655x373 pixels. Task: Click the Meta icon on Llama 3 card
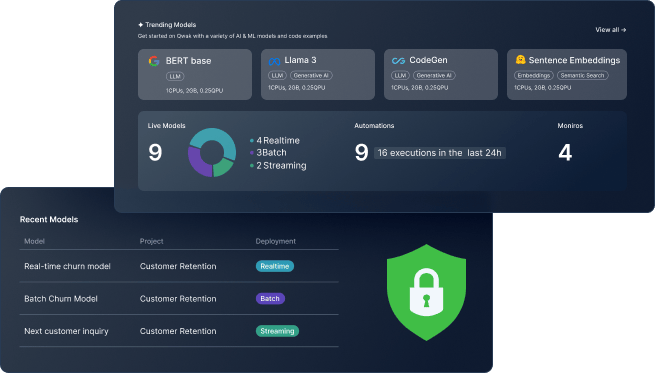[x=274, y=61]
